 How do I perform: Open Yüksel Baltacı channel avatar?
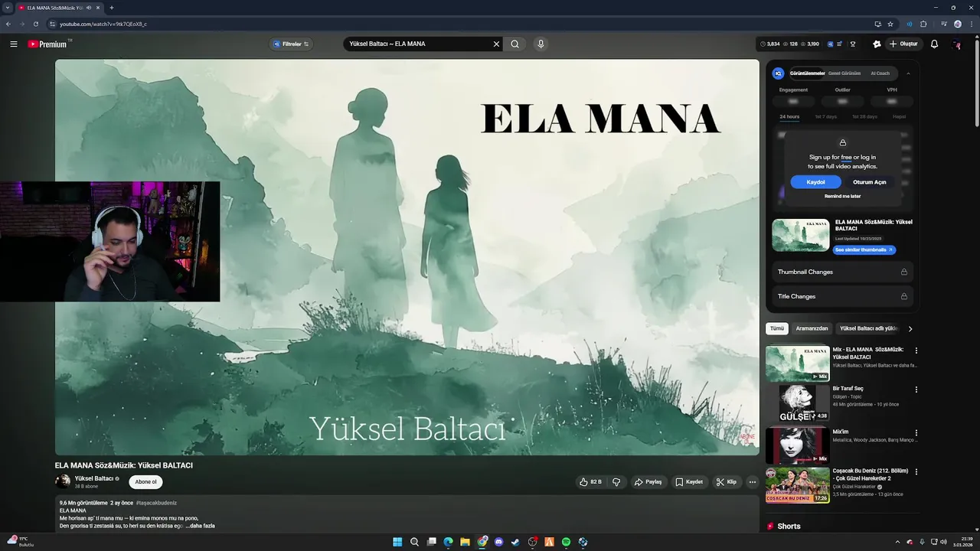pyautogui.click(x=63, y=481)
